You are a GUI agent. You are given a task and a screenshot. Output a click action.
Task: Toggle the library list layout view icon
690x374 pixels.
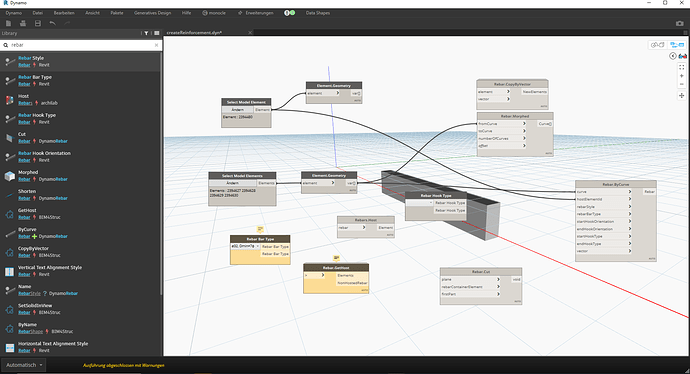click(x=157, y=33)
